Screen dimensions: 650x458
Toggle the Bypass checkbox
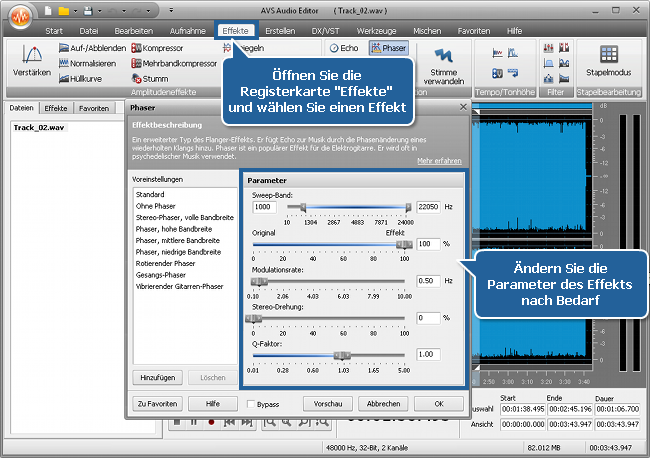click(251, 404)
